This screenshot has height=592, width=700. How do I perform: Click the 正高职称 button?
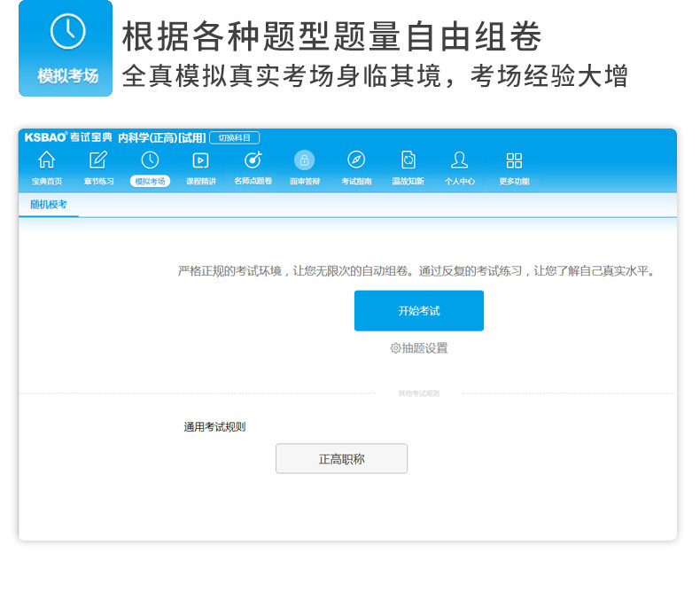coord(341,458)
